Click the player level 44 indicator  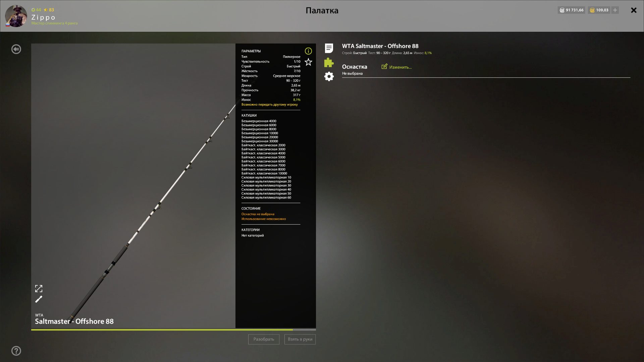pos(36,10)
